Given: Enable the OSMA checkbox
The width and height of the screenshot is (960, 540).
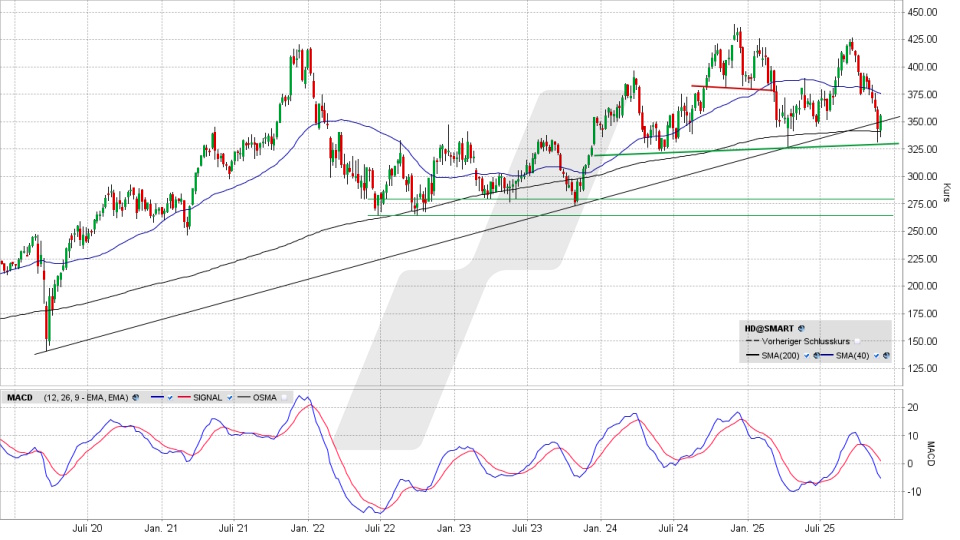Looking at the screenshot, I should click(x=283, y=397).
